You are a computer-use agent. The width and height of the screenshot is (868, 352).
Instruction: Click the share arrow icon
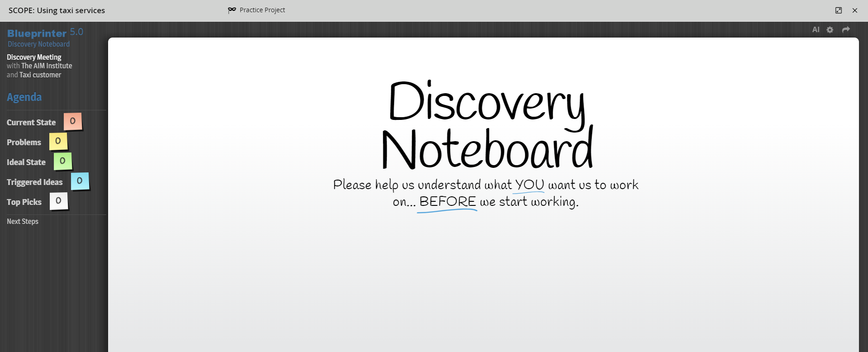846,30
